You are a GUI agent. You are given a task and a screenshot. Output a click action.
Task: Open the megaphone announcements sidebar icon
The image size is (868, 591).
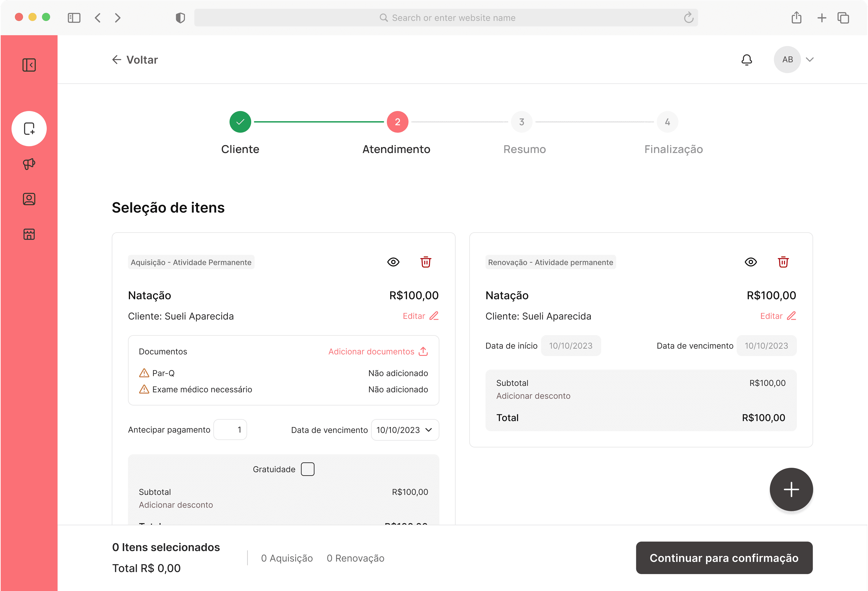pyautogui.click(x=29, y=164)
